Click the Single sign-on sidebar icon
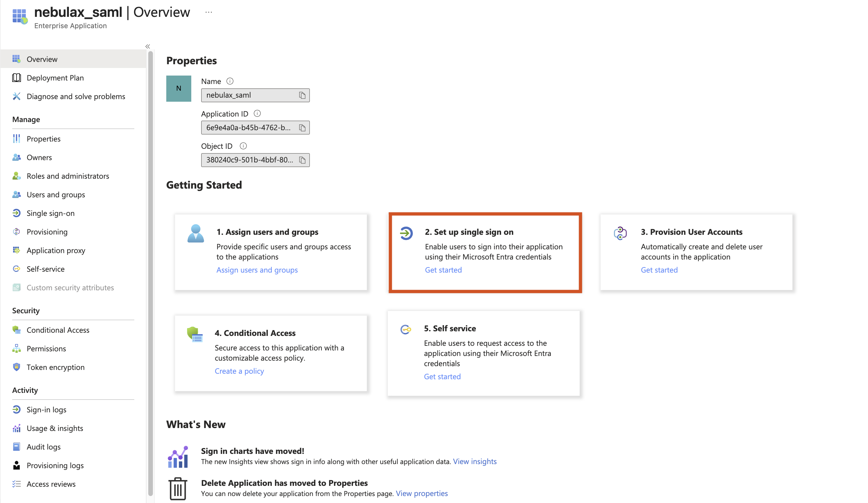This screenshot has height=503, width=868. coord(17,213)
